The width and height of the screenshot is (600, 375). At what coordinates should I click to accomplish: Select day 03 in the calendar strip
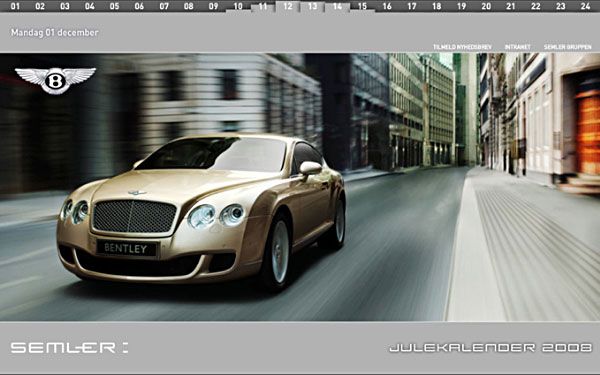pos(65,6)
